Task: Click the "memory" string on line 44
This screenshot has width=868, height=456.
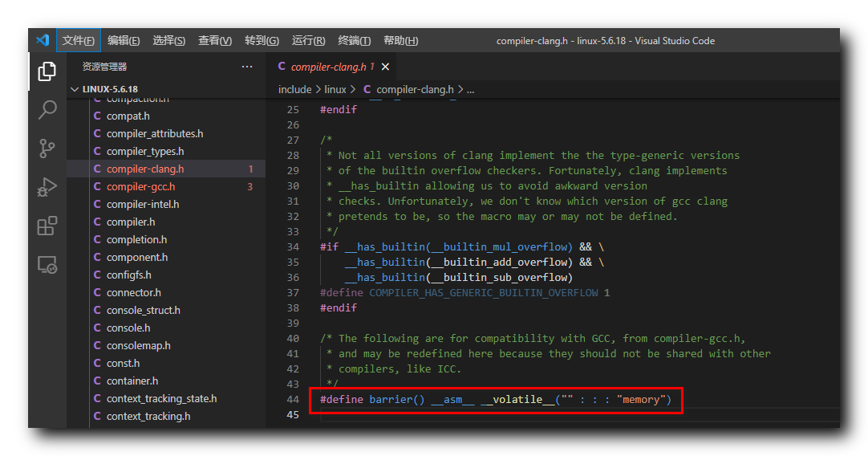Action: [x=641, y=400]
